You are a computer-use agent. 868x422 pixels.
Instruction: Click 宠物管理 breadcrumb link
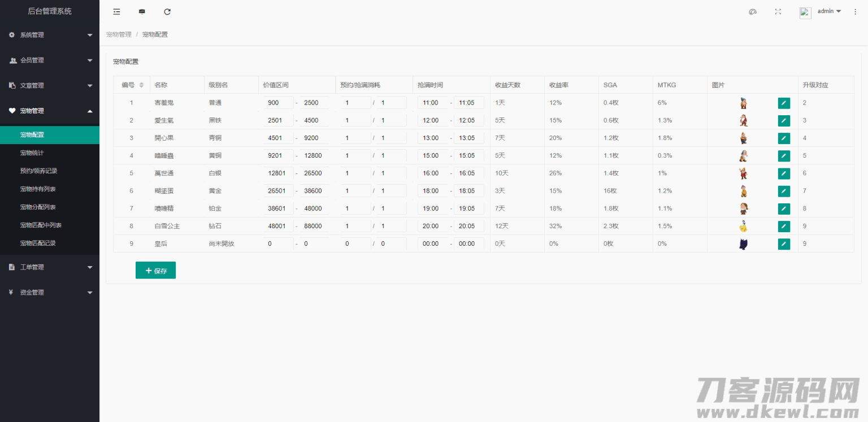[119, 34]
